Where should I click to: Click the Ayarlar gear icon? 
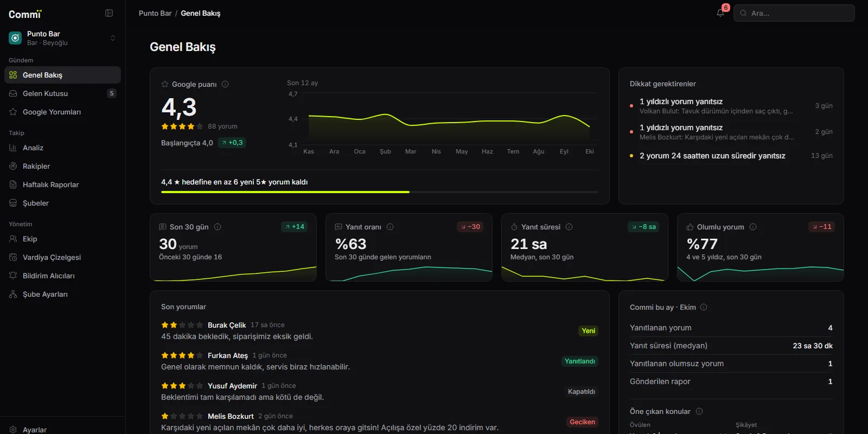[13, 430]
